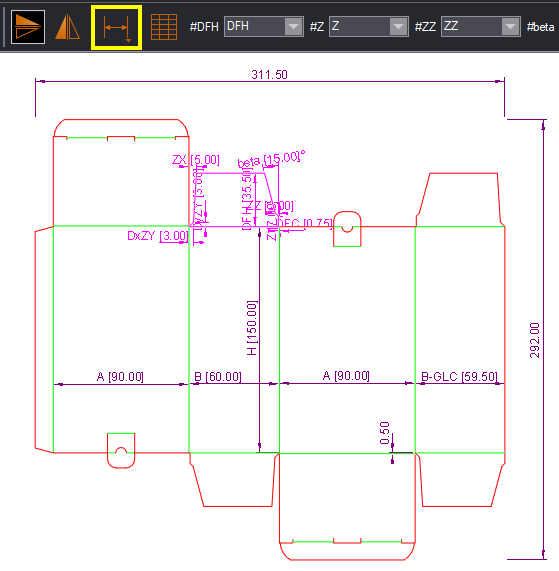Click the B-GLC [59.50] dimension label

coord(459,376)
